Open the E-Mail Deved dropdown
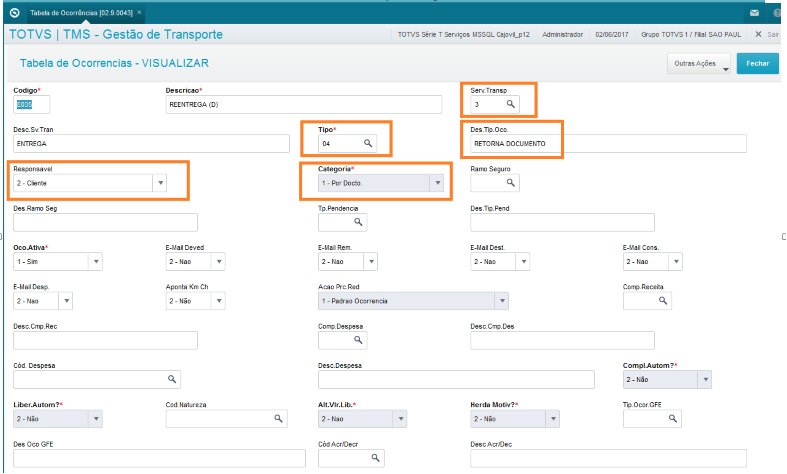 [x=219, y=262]
